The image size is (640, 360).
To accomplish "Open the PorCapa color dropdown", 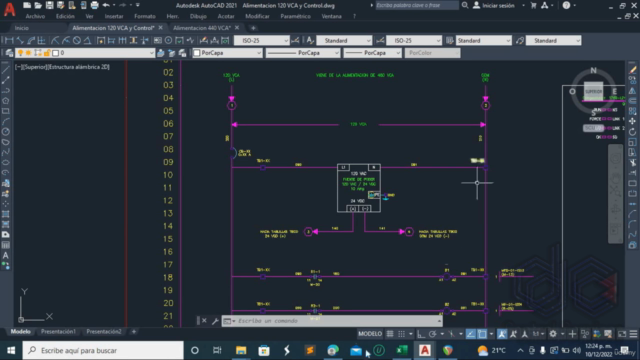I will 227,53.
